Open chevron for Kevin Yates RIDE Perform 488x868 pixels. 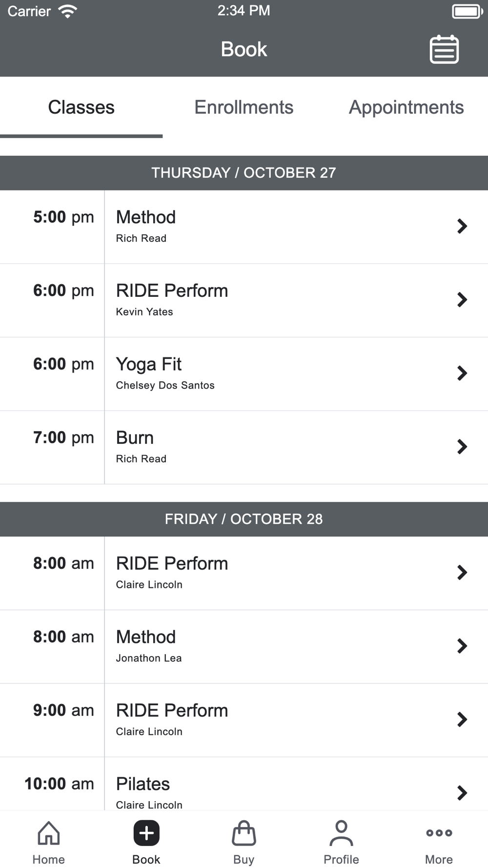point(462,300)
